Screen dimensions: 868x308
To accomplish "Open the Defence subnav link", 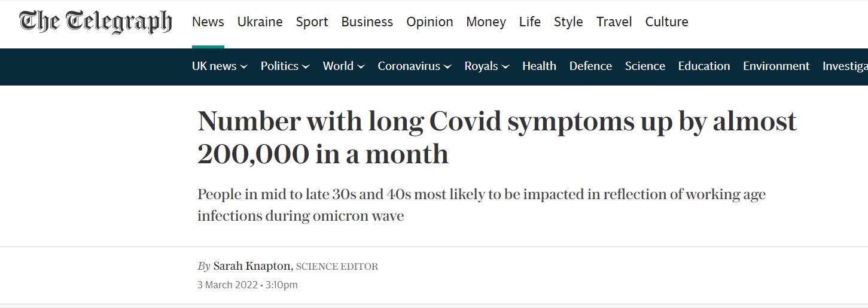I will coord(590,66).
